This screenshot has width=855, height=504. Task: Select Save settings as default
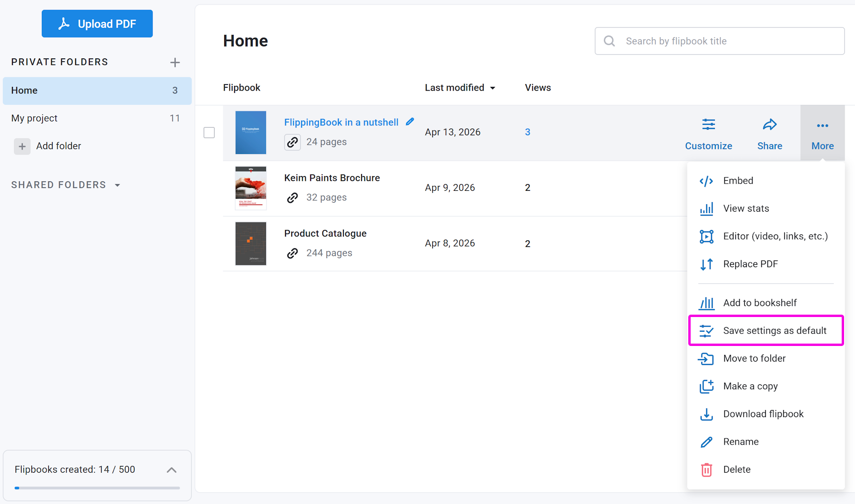766,330
